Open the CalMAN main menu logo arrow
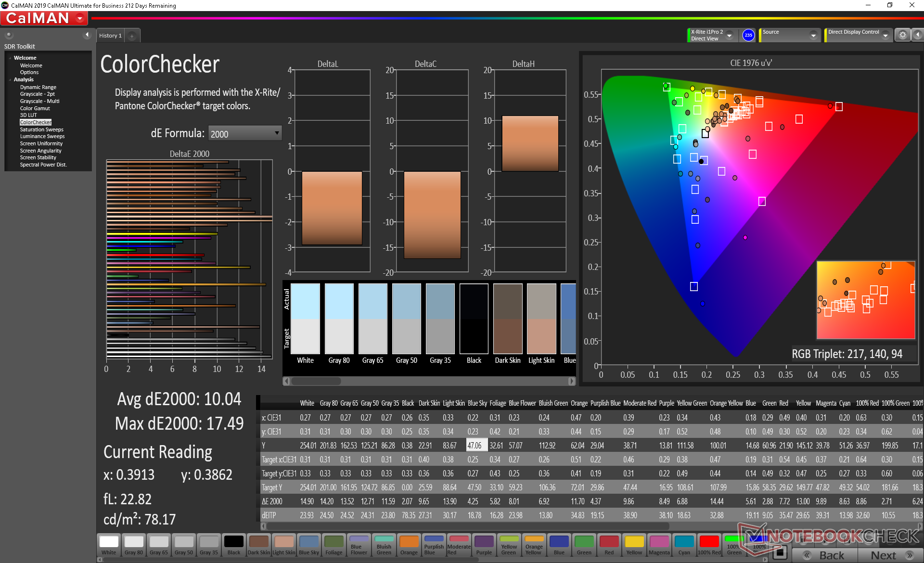Viewport: 924px width, 563px height. tap(80, 18)
